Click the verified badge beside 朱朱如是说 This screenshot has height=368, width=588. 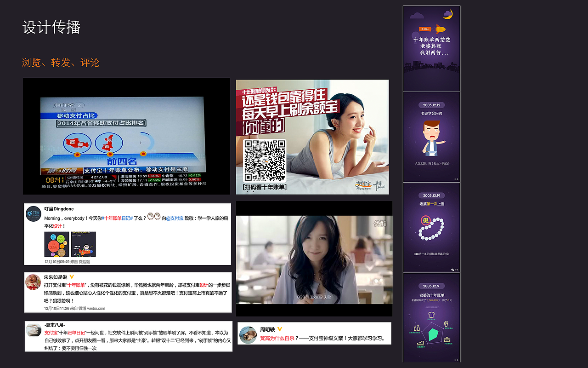coord(72,277)
